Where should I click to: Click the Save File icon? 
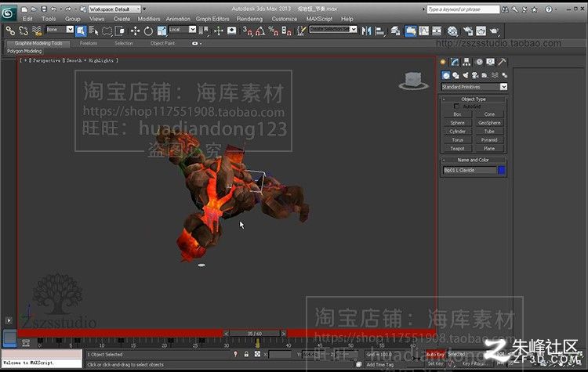(43, 9)
